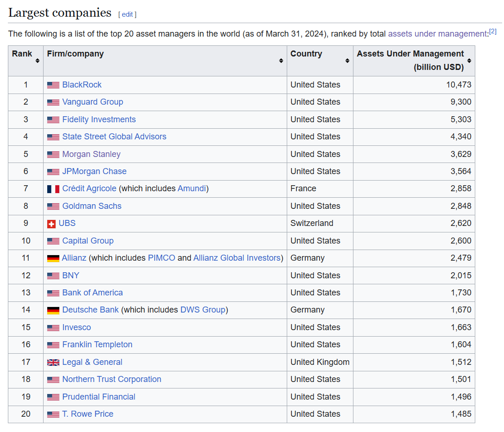This screenshot has height=432, width=504.
Task: Click the Swiss flag beside UBS
Action: pos(51,224)
